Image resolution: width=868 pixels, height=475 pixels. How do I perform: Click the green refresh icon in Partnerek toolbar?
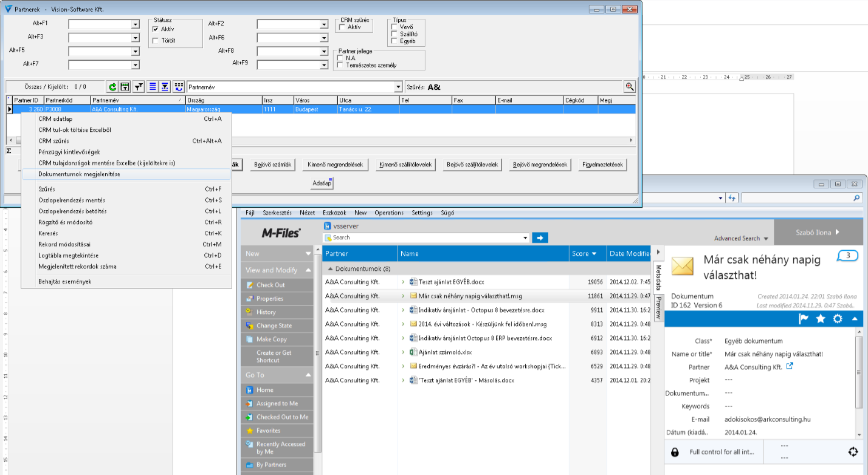[112, 87]
